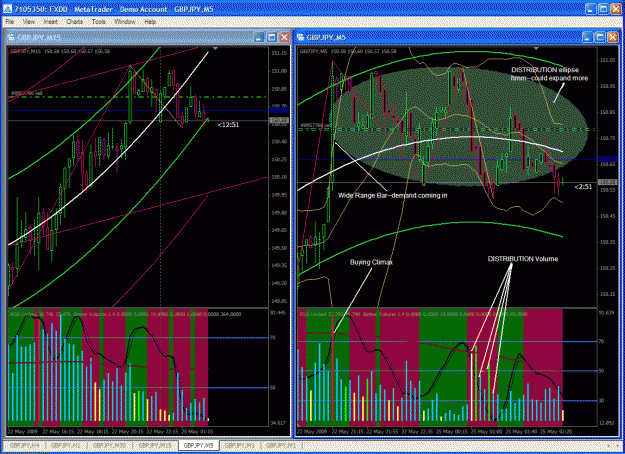
Task: Open the Insert menu
Action: click(51, 22)
